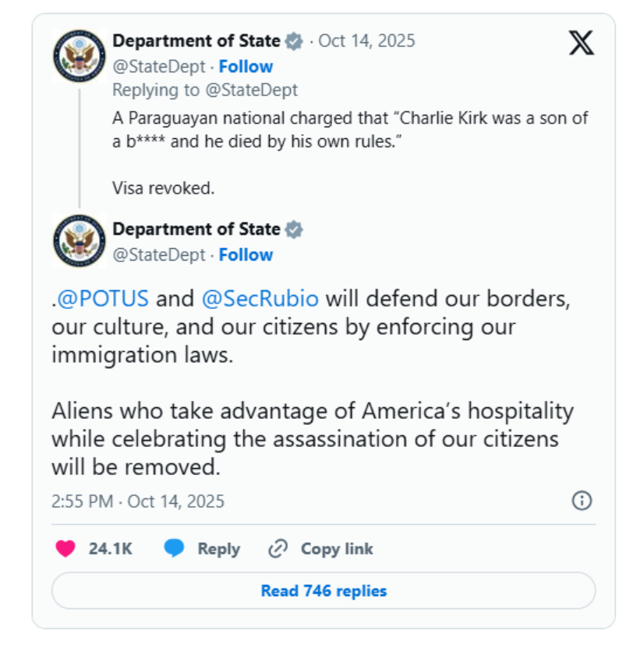
Task: Click the Copy link text
Action: coord(337,548)
